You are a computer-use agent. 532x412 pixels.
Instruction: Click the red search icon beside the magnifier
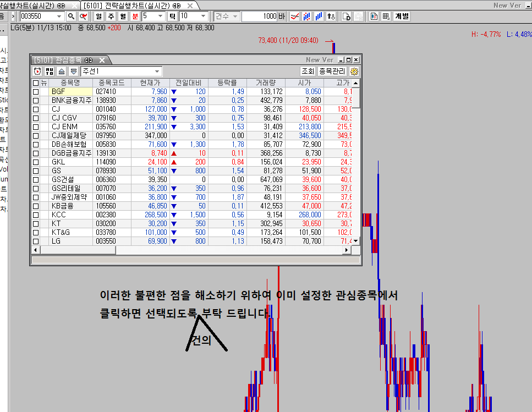83,17
